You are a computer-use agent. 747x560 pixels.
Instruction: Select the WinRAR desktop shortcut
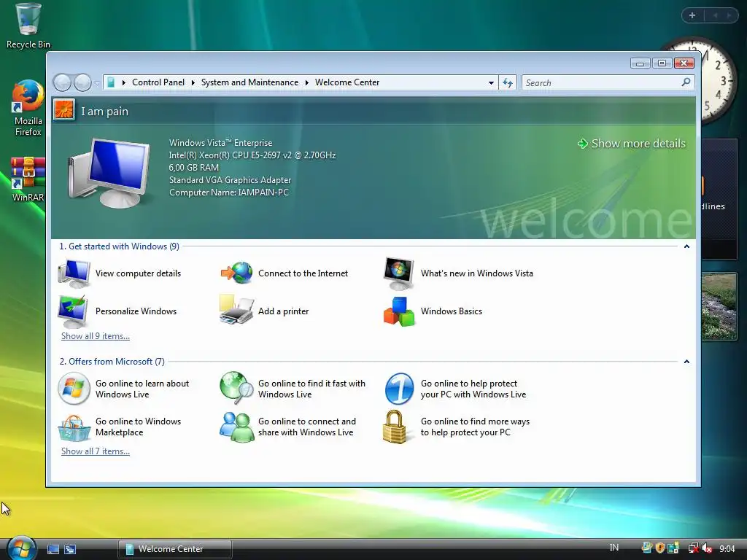tap(28, 179)
